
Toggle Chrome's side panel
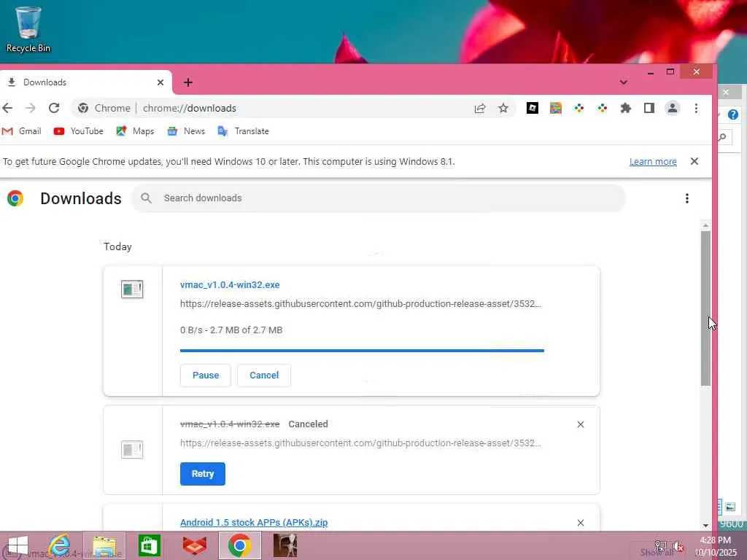[x=649, y=108]
